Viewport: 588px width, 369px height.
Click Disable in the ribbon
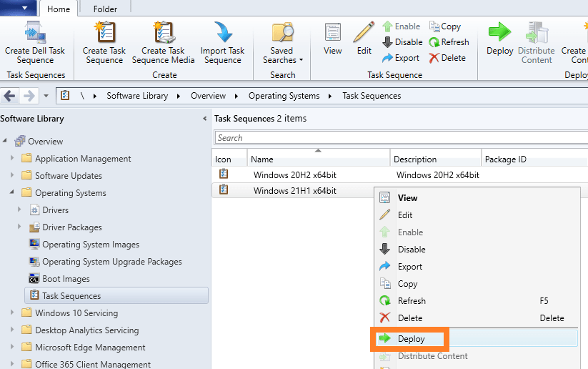[x=402, y=42]
